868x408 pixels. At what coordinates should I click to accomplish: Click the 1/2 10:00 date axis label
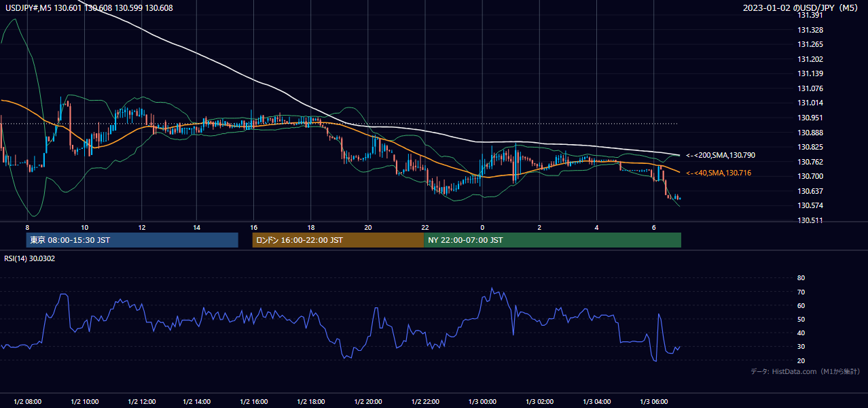pyautogui.click(x=85, y=401)
